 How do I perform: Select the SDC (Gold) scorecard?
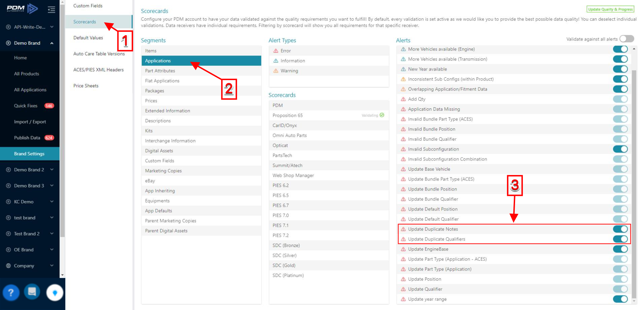[x=329, y=265]
